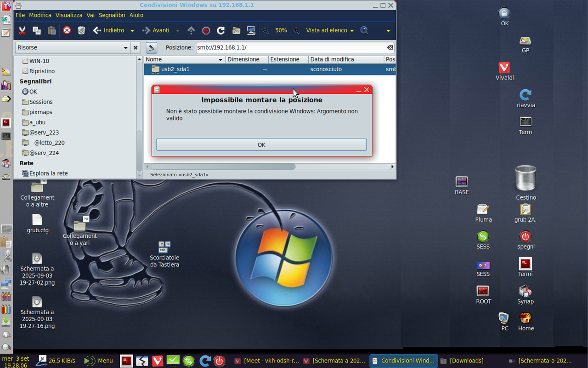Click the Estensione column header
Image resolution: width=588 pixels, height=368 pixels.
coord(288,59)
